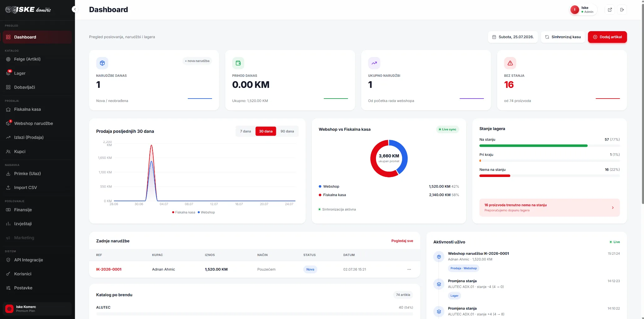Click the Marketing megaphone icon
The image size is (644, 319).
coord(8,238)
